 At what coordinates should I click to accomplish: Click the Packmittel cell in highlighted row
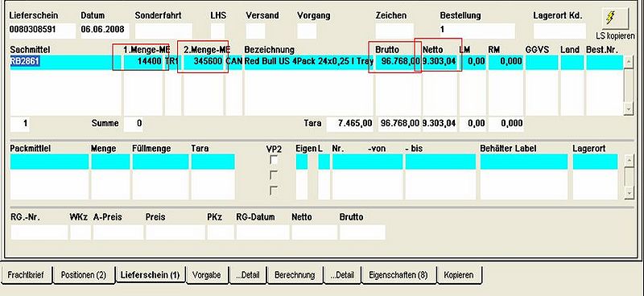pos(49,162)
